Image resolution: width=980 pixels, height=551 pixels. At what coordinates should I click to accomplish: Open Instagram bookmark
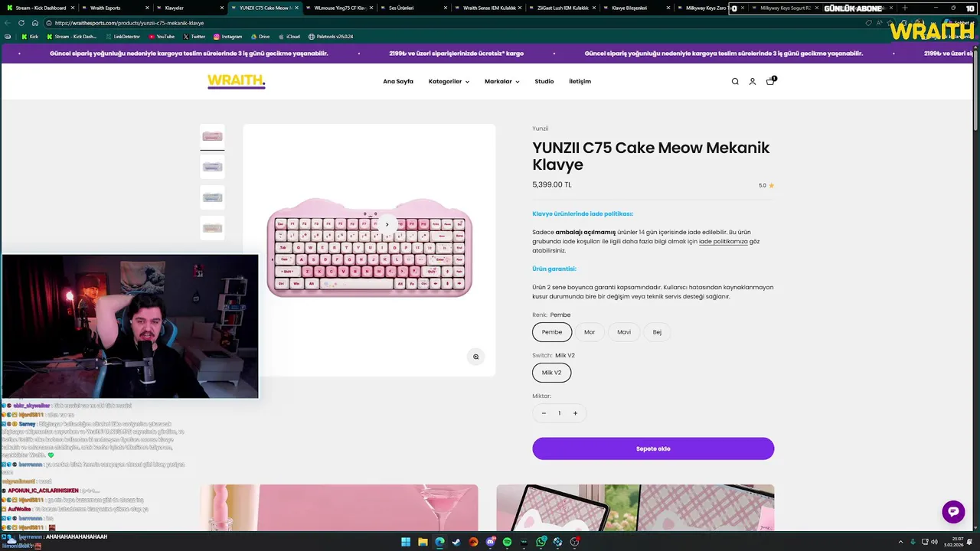227,37
